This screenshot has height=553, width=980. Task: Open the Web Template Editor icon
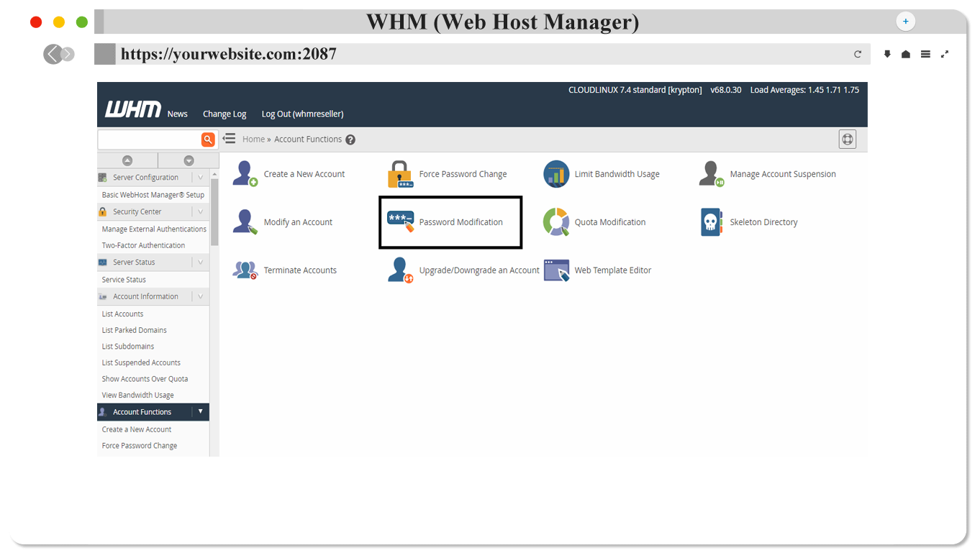pos(556,270)
